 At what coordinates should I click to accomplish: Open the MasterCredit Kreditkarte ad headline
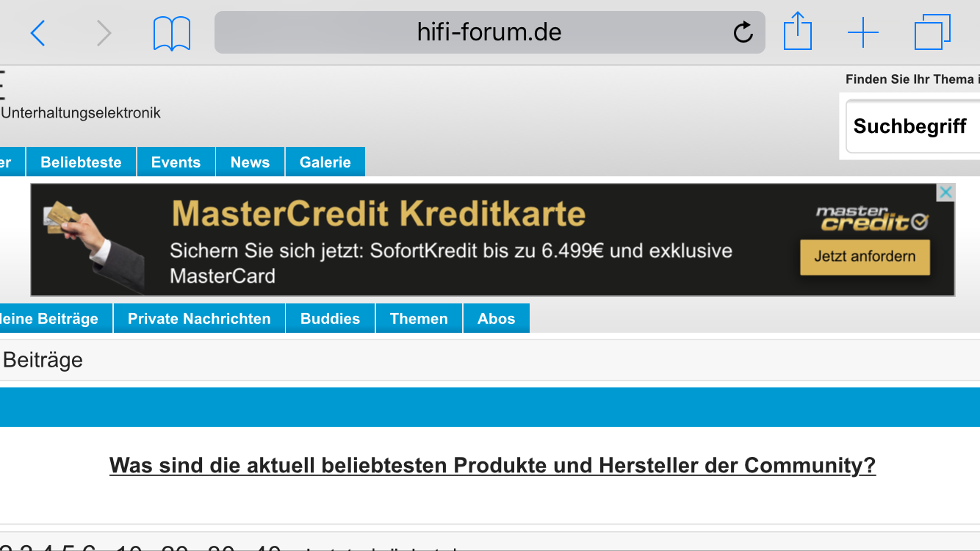click(x=378, y=214)
